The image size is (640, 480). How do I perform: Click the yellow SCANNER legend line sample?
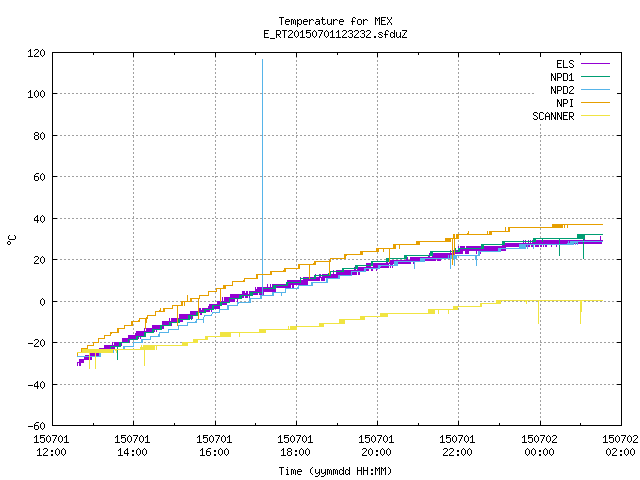point(595,116)
